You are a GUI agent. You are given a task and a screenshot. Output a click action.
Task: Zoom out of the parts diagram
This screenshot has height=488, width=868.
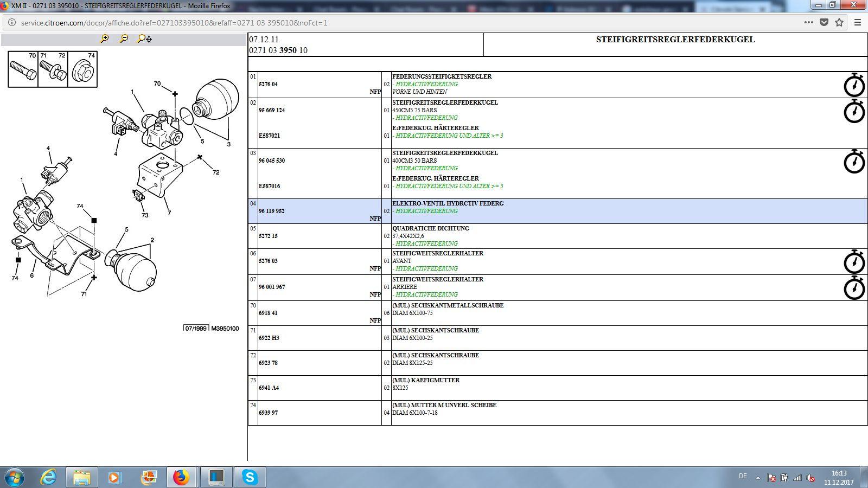click(124, 38)
